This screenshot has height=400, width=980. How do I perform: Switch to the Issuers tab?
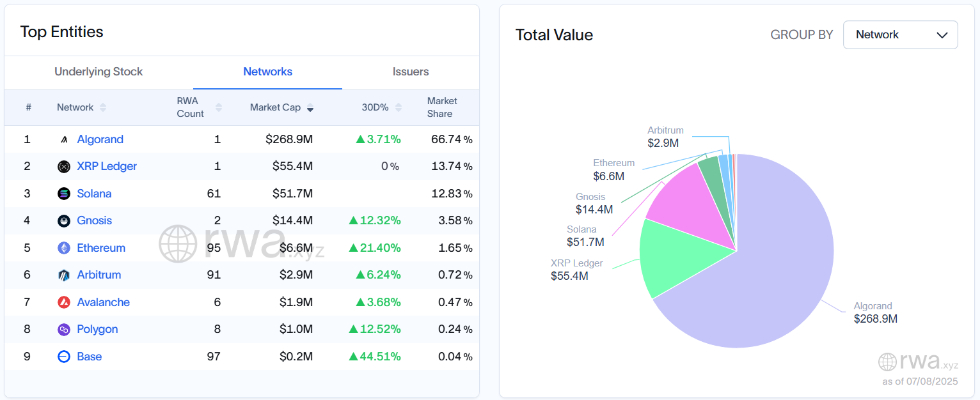[410, 72]
